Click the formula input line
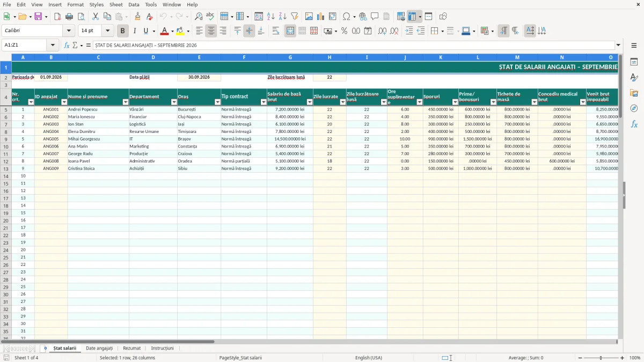 pyautogui.click(x=354, y=45)
